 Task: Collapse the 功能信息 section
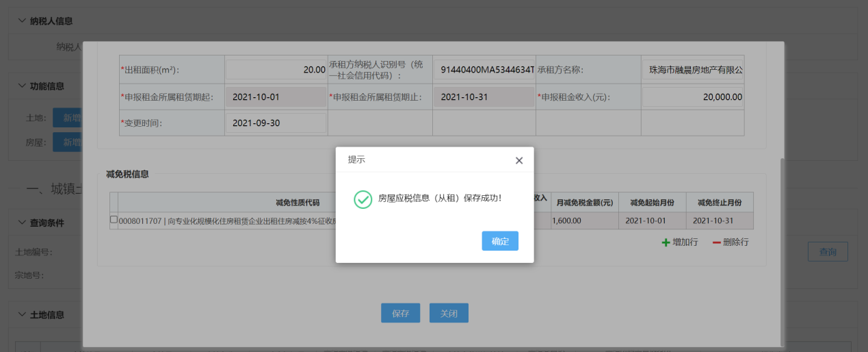pos(22,86)
